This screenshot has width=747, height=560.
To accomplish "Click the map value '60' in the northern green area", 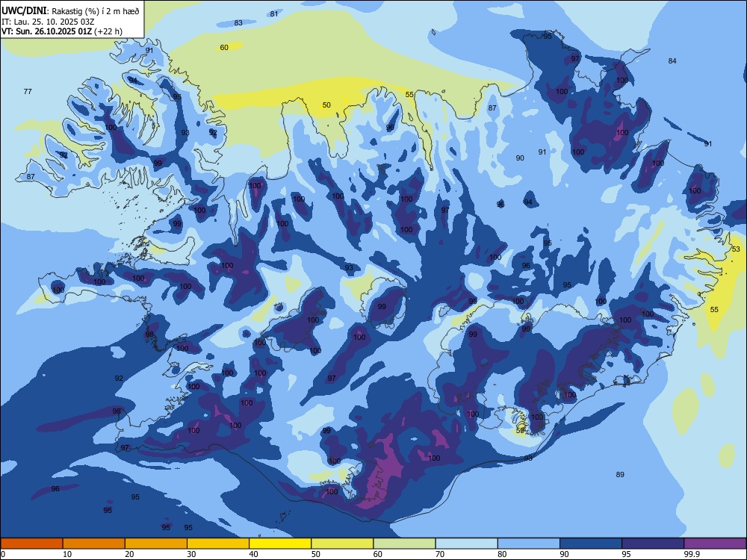I will point(224,48).
